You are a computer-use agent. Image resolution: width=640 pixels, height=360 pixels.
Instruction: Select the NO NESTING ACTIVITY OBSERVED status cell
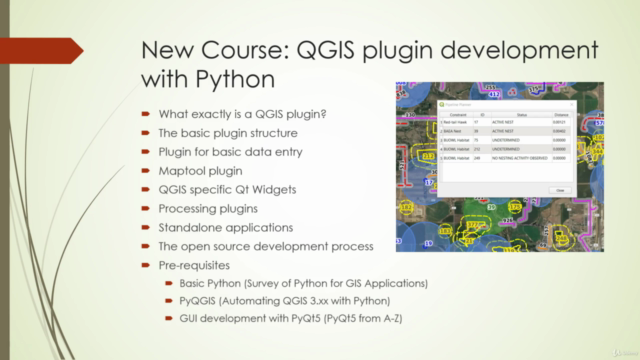tap(522, 158)
